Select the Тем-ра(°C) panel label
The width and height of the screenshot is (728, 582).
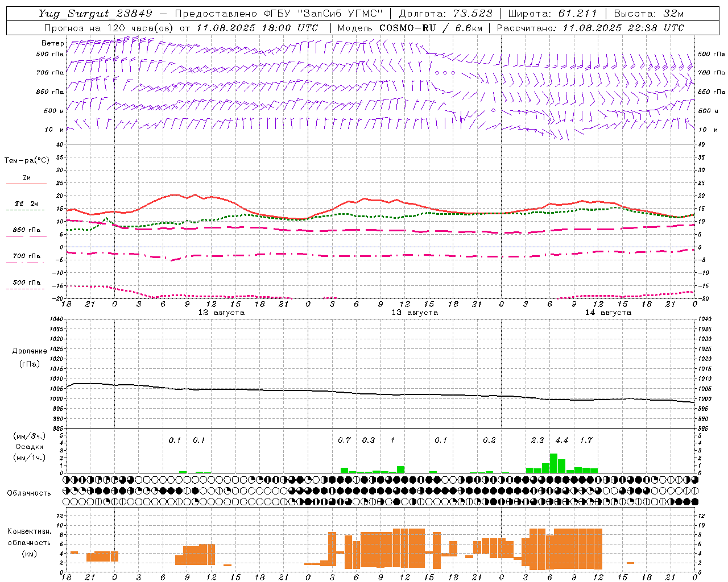click(x=27, y=161)
